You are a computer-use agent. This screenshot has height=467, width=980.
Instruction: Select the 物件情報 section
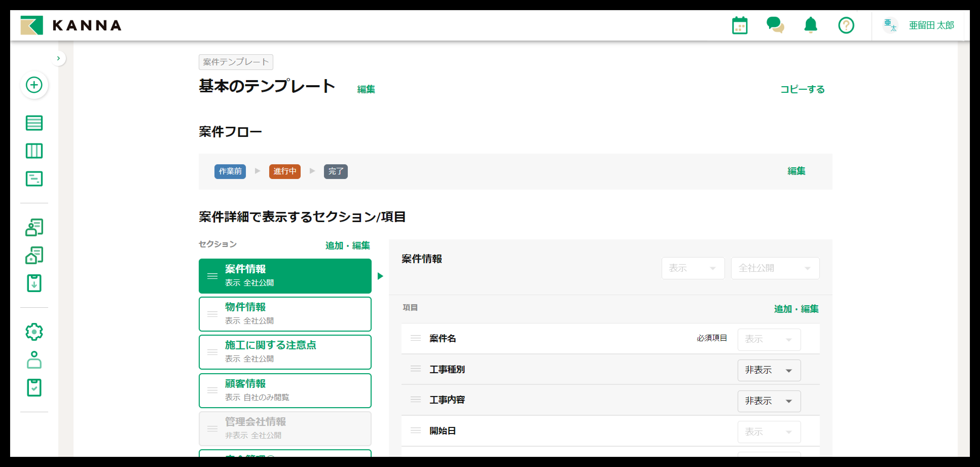285,314
